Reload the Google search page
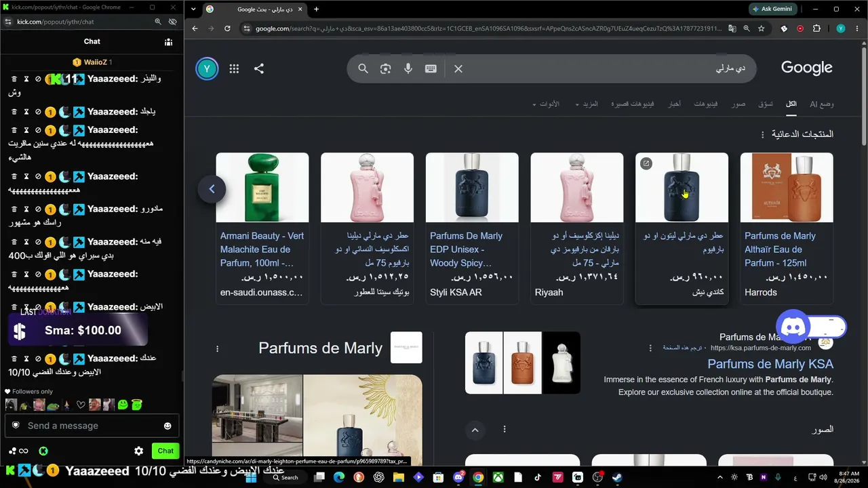Image resolution: width=868 pixels, height=488 pixels. coord(227,28)
